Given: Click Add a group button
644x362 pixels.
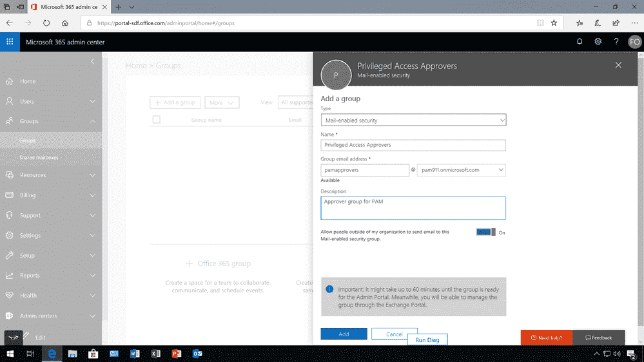Looking at the screenshot, I should pyautogui.click(x=175, y=102).
